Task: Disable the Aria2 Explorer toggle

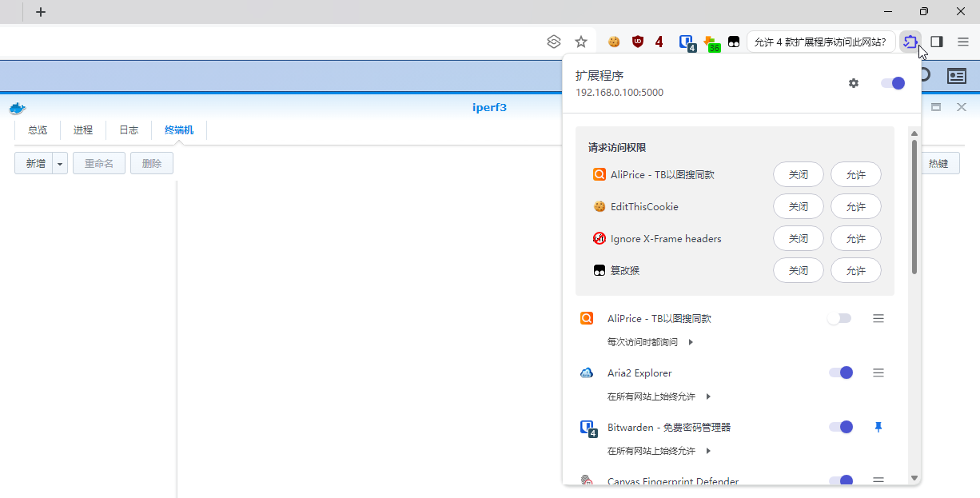Action: (x=841, y=373)
